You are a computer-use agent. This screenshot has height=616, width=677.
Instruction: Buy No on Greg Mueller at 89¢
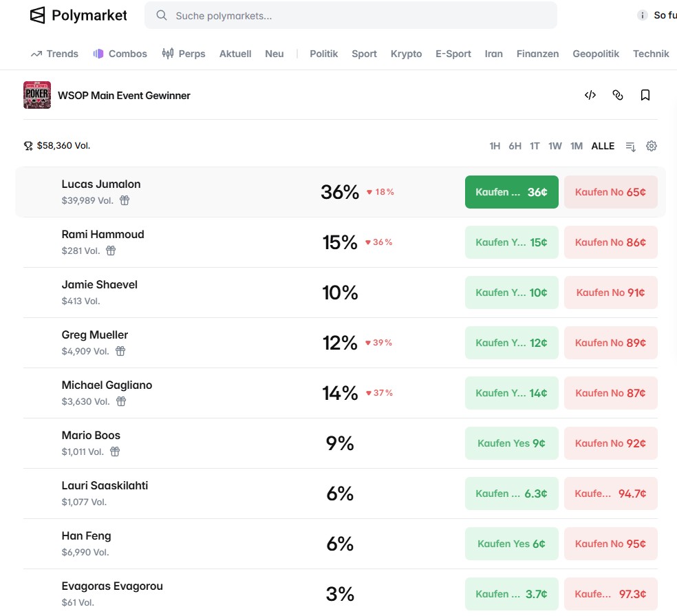[610, 343]
